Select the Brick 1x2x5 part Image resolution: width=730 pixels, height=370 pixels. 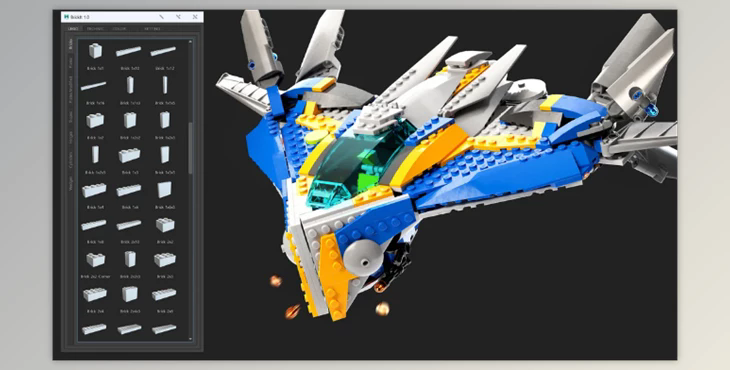point(95,155)
